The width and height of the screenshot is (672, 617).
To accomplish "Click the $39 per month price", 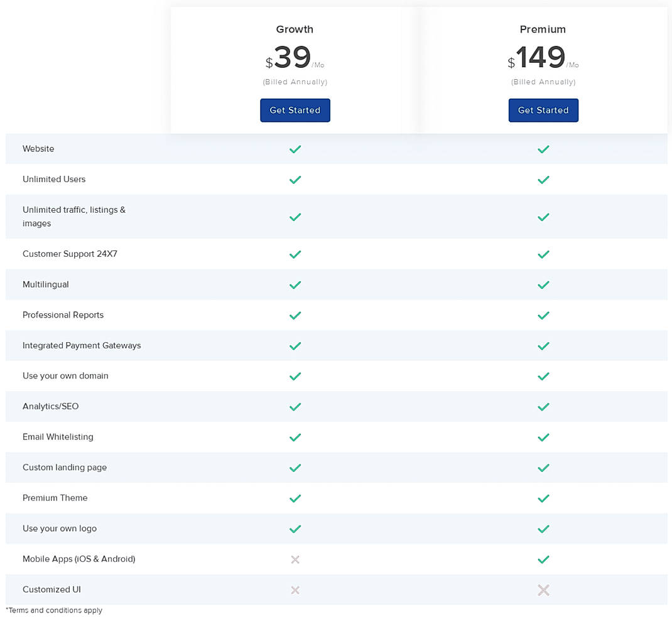I will point(293,57).
